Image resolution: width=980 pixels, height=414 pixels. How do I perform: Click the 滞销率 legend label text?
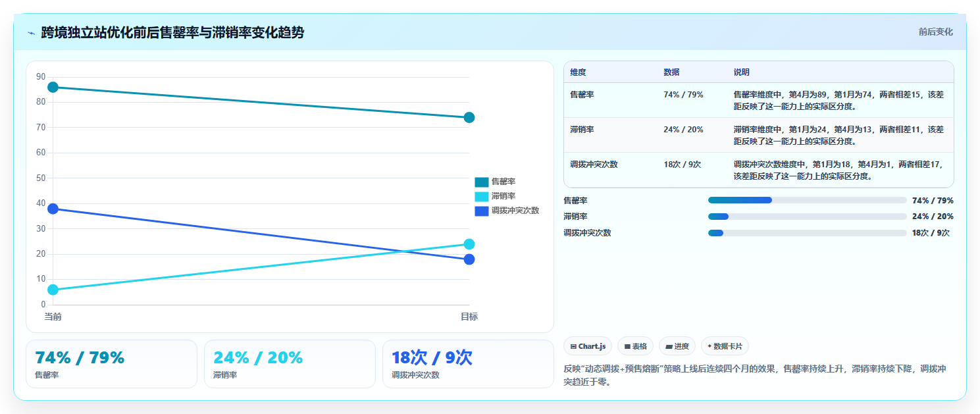(x=503, y=196)
